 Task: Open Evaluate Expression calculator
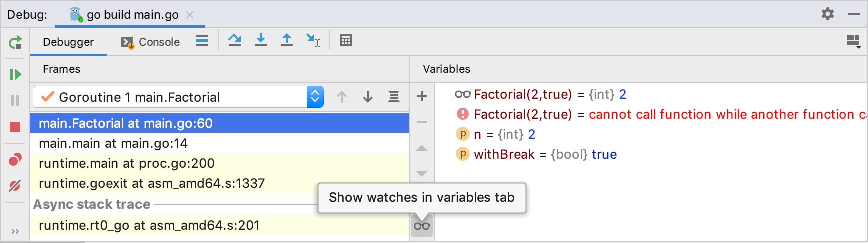tap(345, 40)
